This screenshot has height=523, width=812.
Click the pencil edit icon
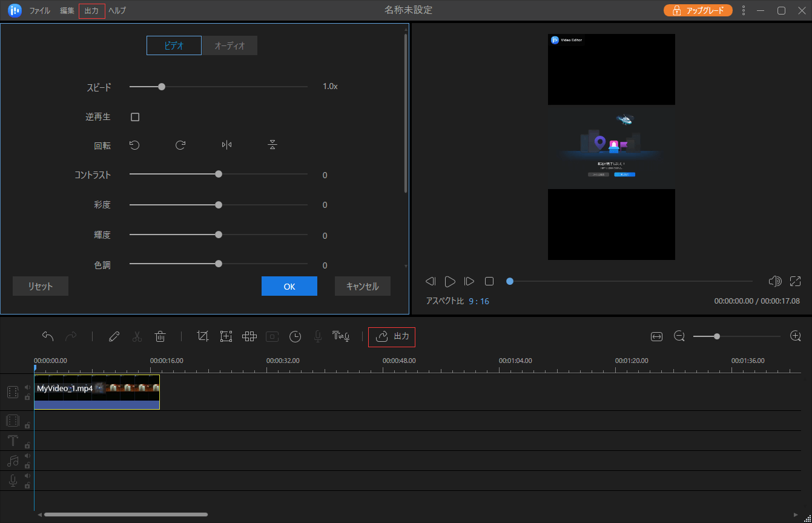(114, 336)
